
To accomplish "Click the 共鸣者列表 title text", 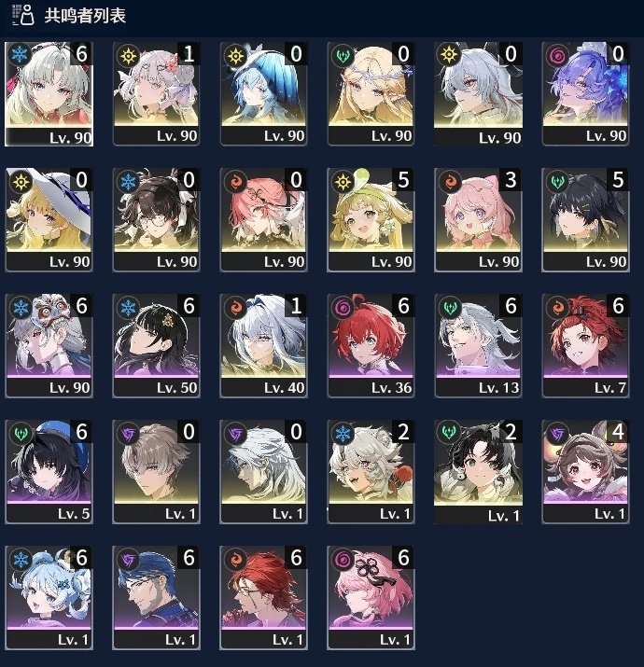I will pyautogui.click(x=85, y=16).
